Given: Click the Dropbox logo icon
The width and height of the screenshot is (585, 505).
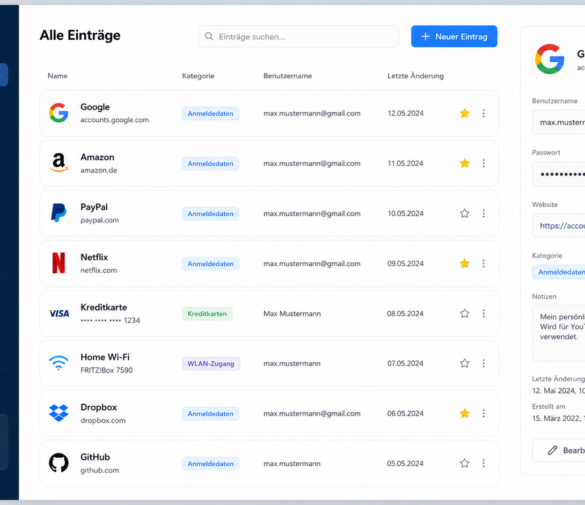Looking at the screenshot, I should [x=59, y=413].
